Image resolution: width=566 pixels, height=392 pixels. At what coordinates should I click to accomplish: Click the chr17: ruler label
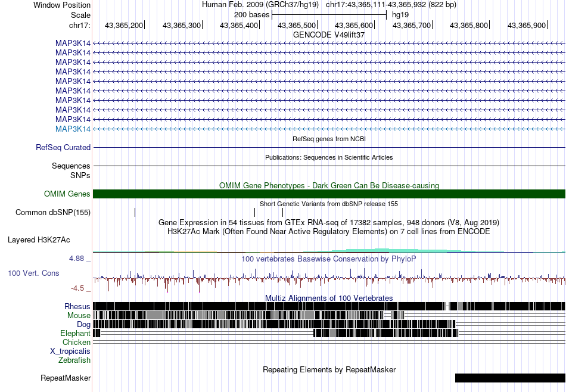(79, 25)
